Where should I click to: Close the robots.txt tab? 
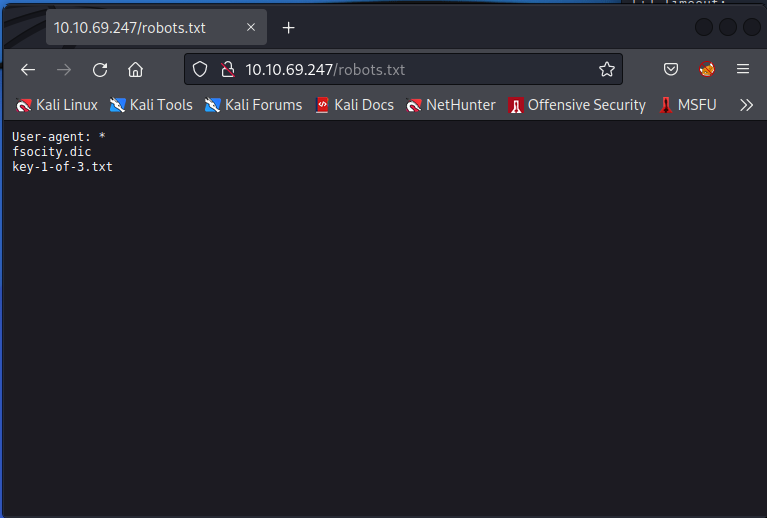click(251, 27)
